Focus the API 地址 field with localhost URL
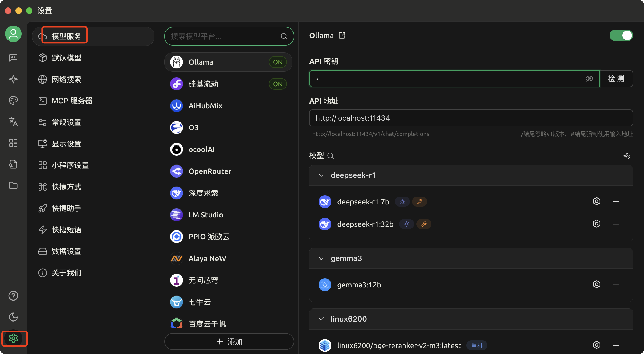This screenshot has width=644, height=354. click(471, 118)
